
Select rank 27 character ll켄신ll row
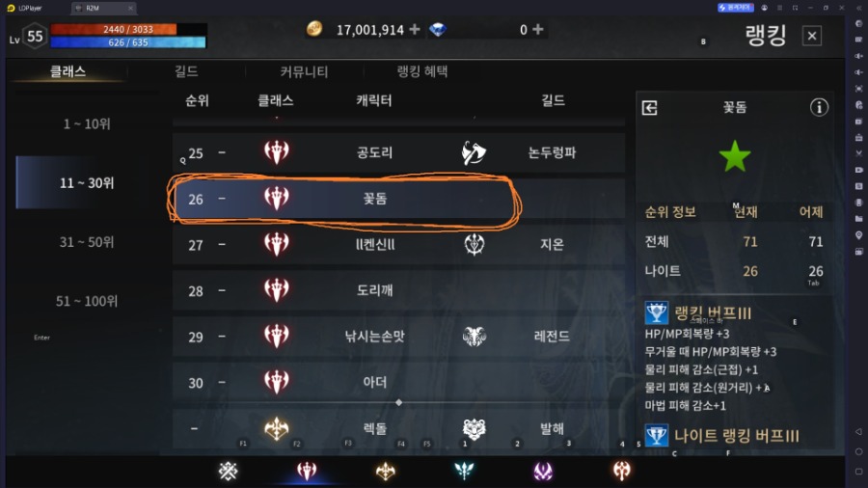click(x=398, y=244)
